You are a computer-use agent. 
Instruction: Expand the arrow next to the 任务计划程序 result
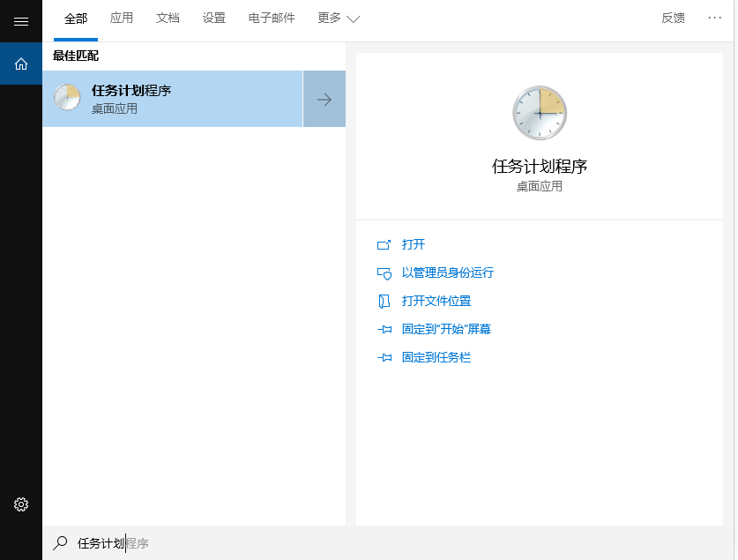324,99
